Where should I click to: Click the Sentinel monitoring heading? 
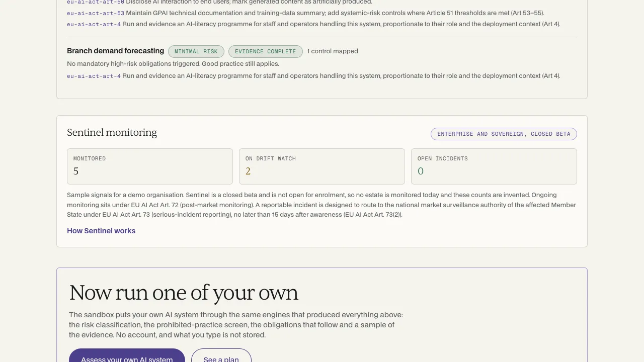pyautogui.click(x=112, y=132)
